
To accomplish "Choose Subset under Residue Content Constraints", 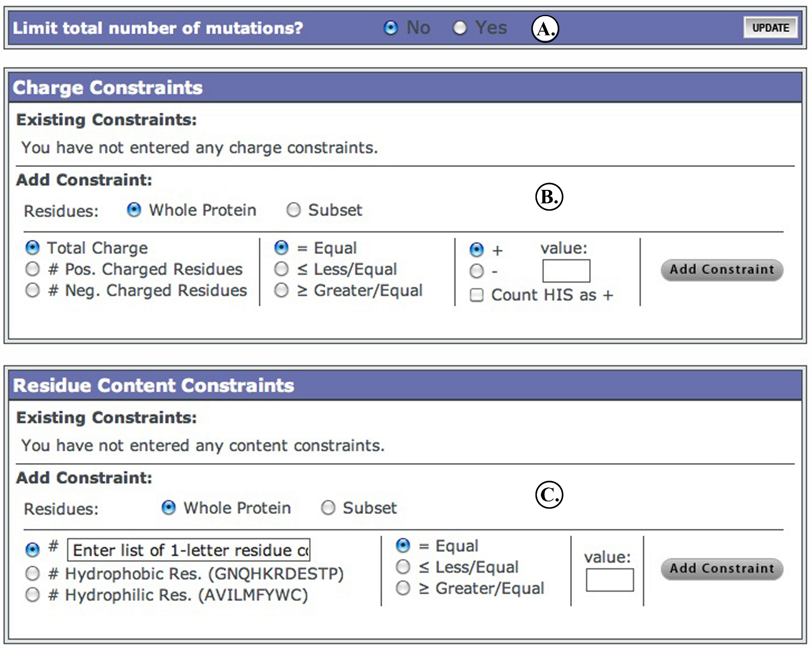I will click(x=328, y=508).
